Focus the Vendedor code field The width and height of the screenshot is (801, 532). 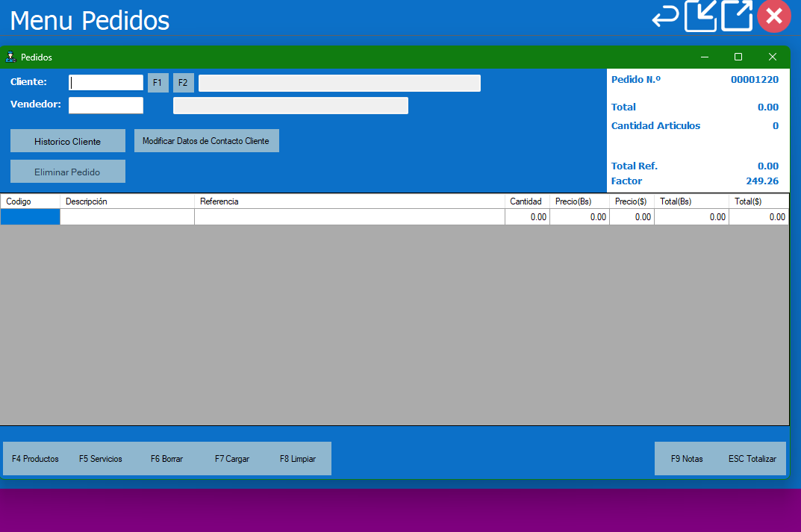point(106,105)
